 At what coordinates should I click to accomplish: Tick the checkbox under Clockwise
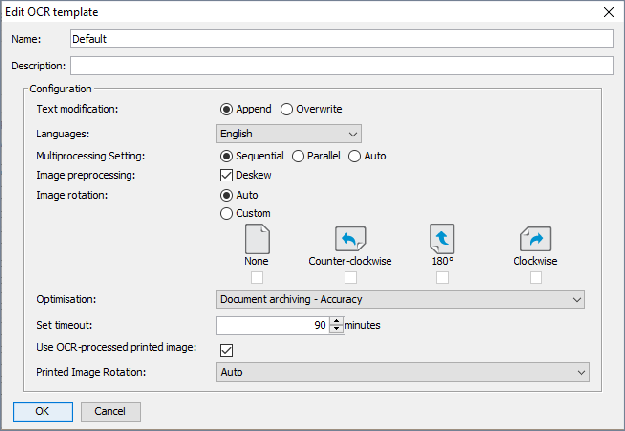click(536, 277)
